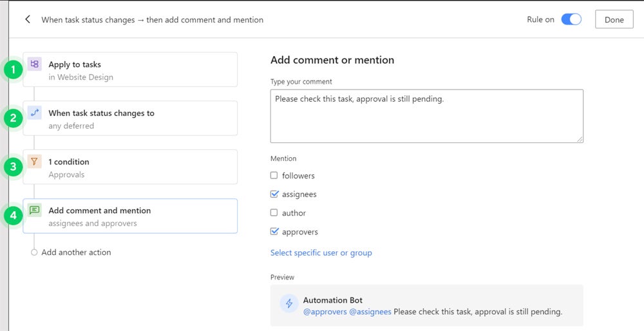This screenshot has width=644, height=331.
Task: Click the 'in Website Design' subtitle
Action: coord(80,77)
